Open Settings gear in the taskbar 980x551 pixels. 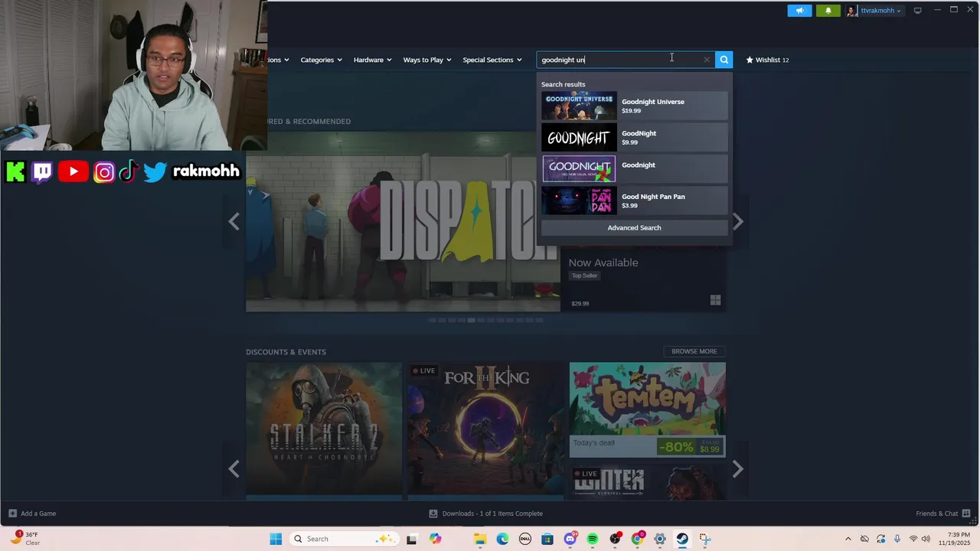pyautogui.click(x=660, y=539)
